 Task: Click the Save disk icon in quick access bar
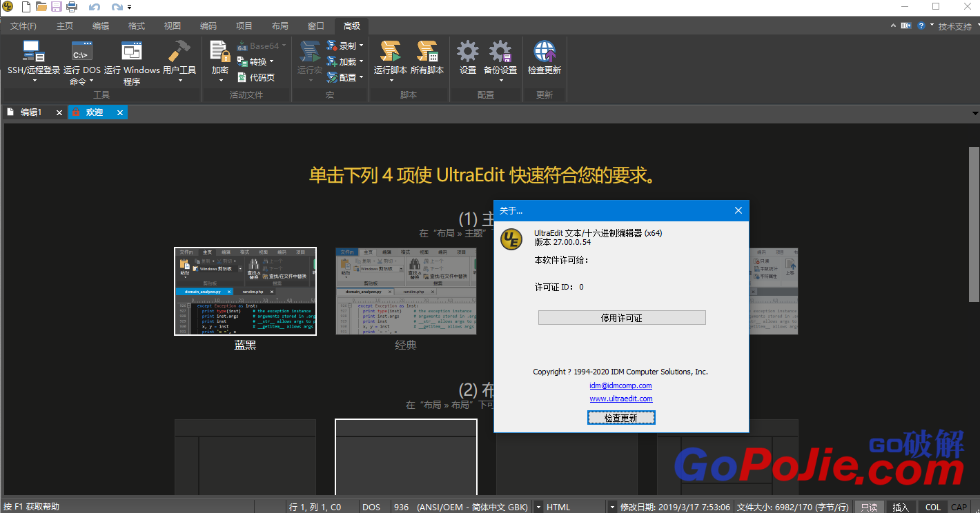click(x=56, y=7)
